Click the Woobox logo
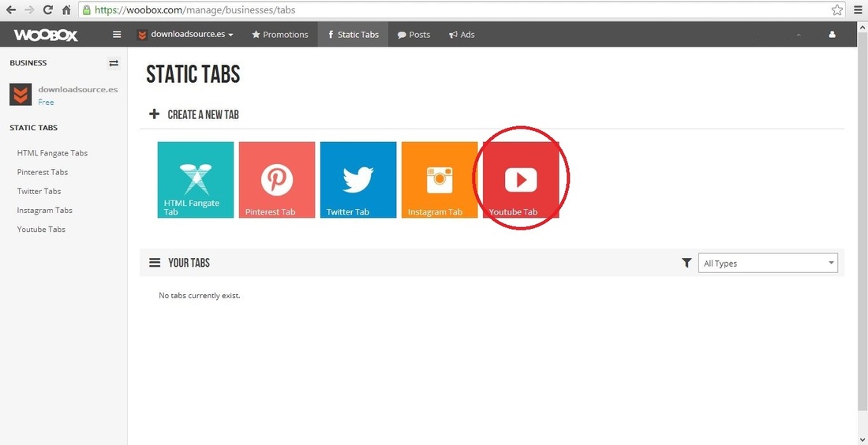The image size is (868, 445). tap(46, 35)
